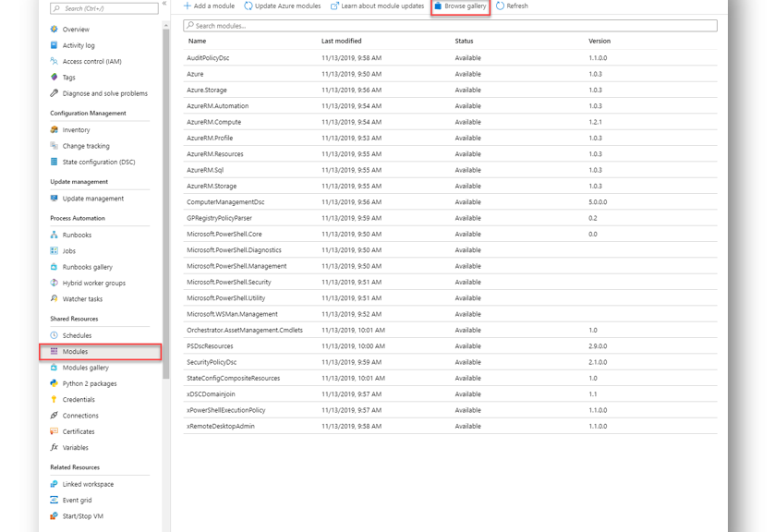
Task: Click the Modules gallery icon
Action: (54, 368)
